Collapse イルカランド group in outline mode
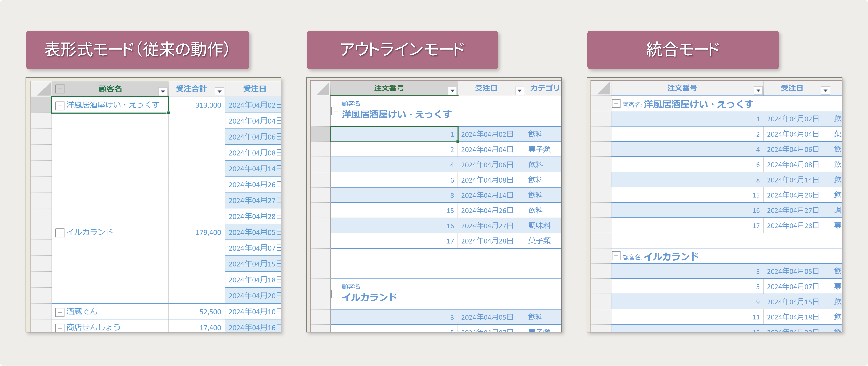 point(336,294)
